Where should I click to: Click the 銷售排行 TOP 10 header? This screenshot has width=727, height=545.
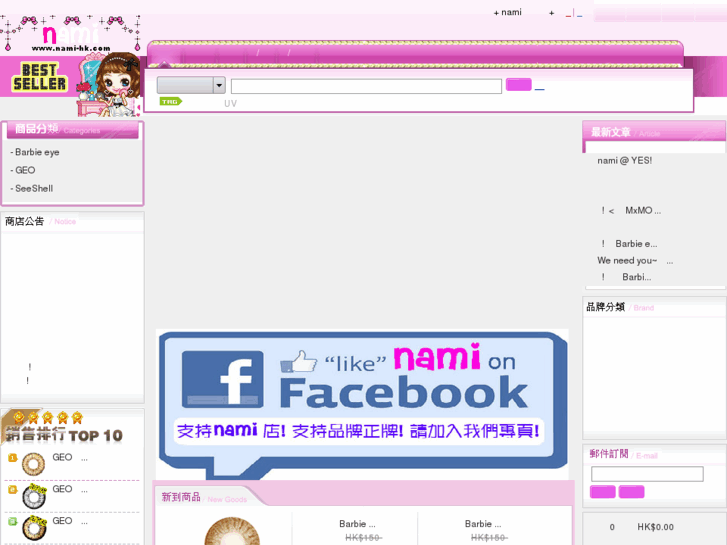(64, 435)
